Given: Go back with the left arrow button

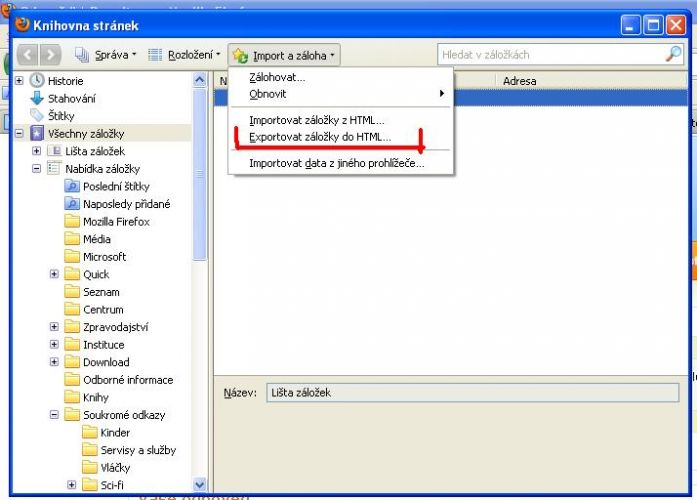Looking at the screenshot, I should 28,55.
